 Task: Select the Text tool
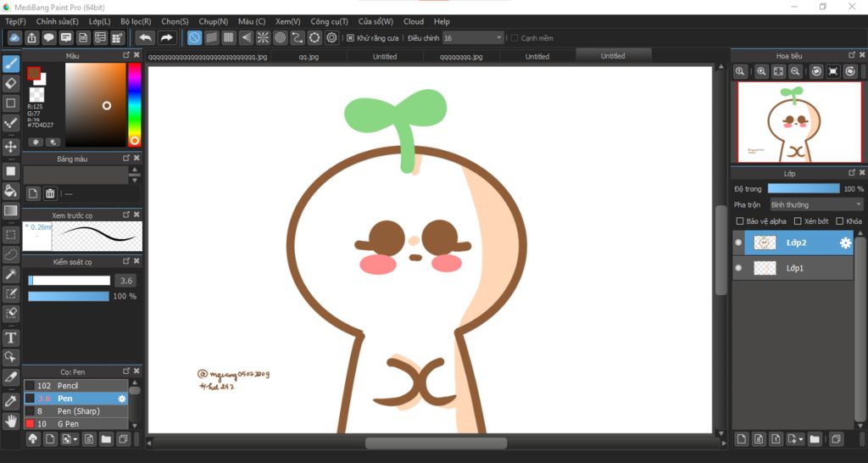tap(10, 337)
